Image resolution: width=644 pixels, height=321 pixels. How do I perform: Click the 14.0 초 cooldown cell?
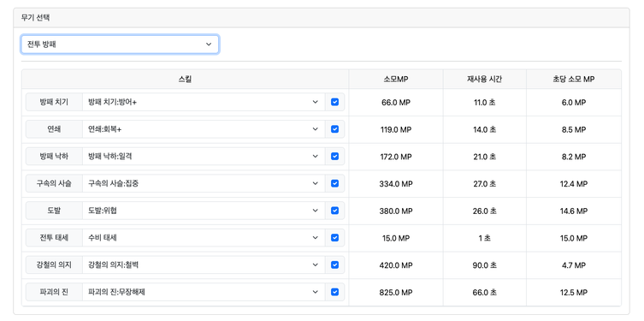click(x=485, y=129)
